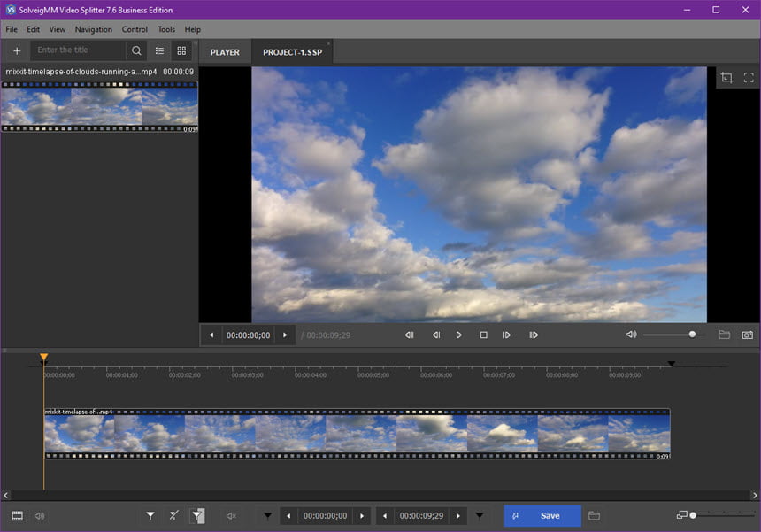Viewport: 761px width, 532px height.
Task: Step player current time forward arrow
Action: point(285,335)
